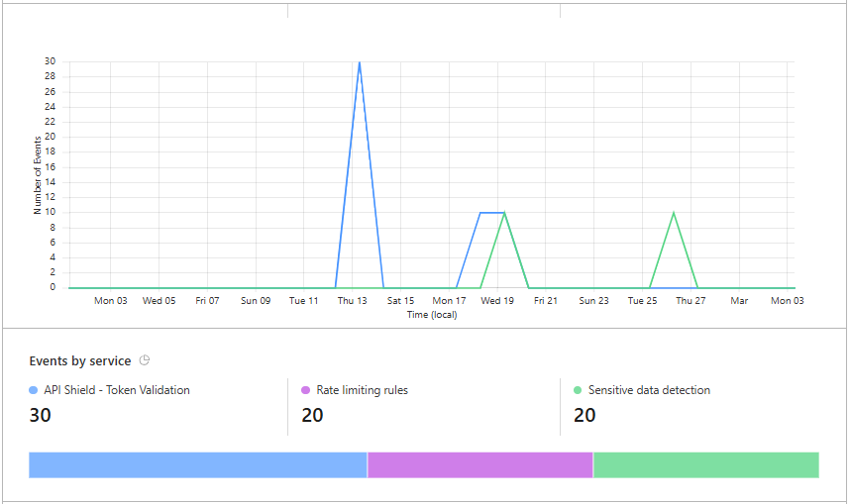Select the Rate limiting rules label

[x=362, y=390]
